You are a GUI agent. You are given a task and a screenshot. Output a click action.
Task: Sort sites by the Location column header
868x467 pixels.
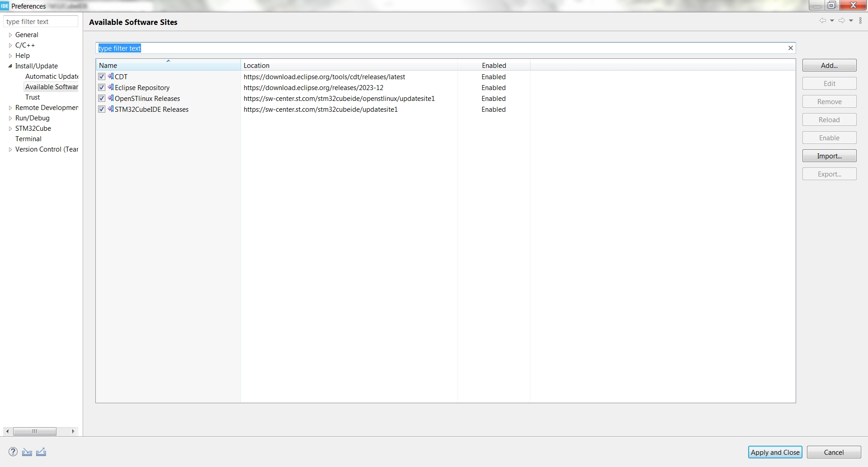[349, 65]
